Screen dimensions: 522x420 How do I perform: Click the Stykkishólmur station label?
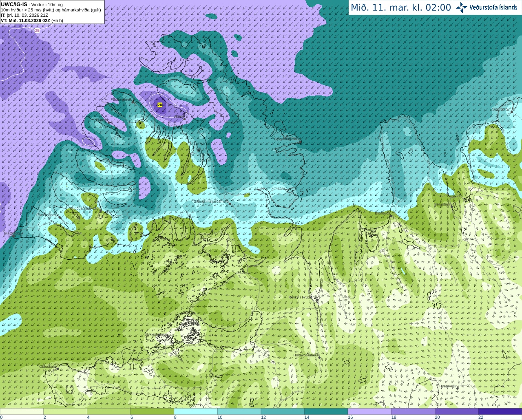pos(156,334)
